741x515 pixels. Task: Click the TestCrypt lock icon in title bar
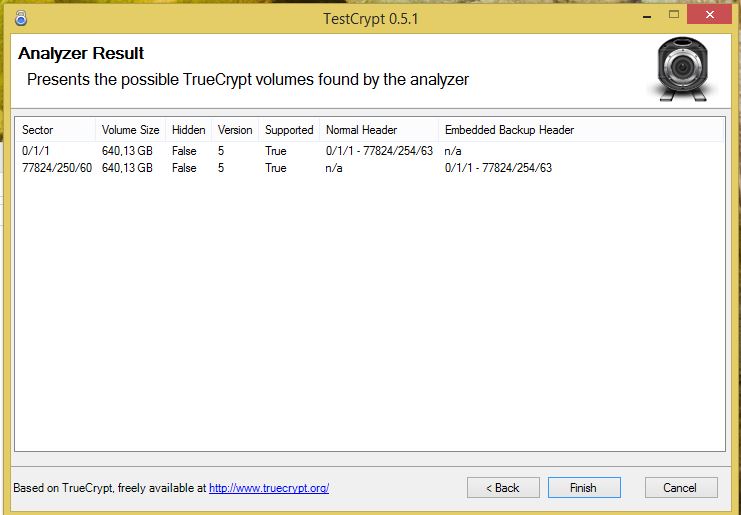click(21, 18)
